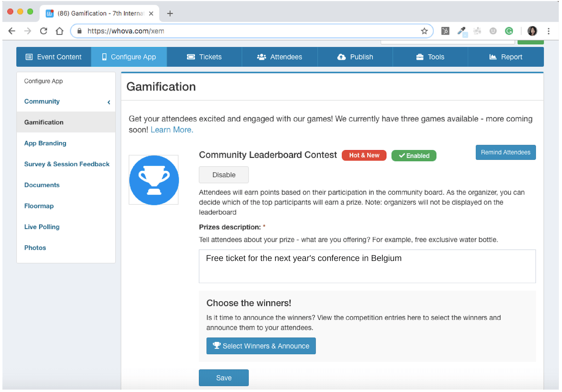This screenshot has height=392, width=562.
Task: Click the green Enabled status badge
Action: [414, 155]
